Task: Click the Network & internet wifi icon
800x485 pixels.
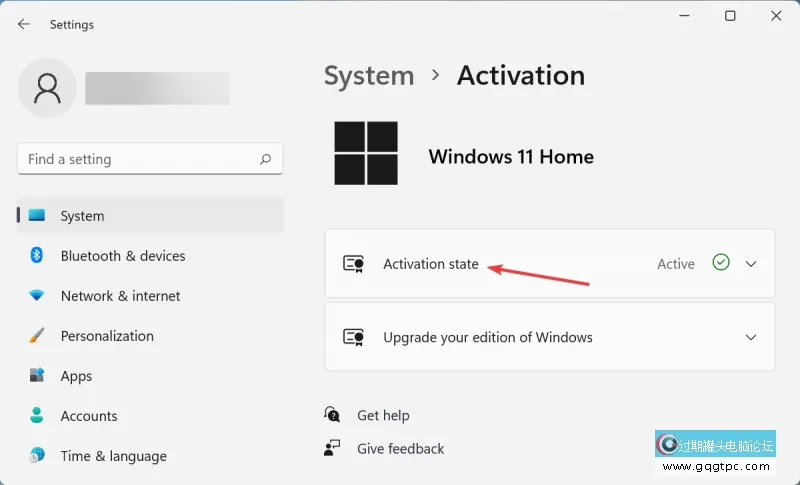Action: coord(37,296)
